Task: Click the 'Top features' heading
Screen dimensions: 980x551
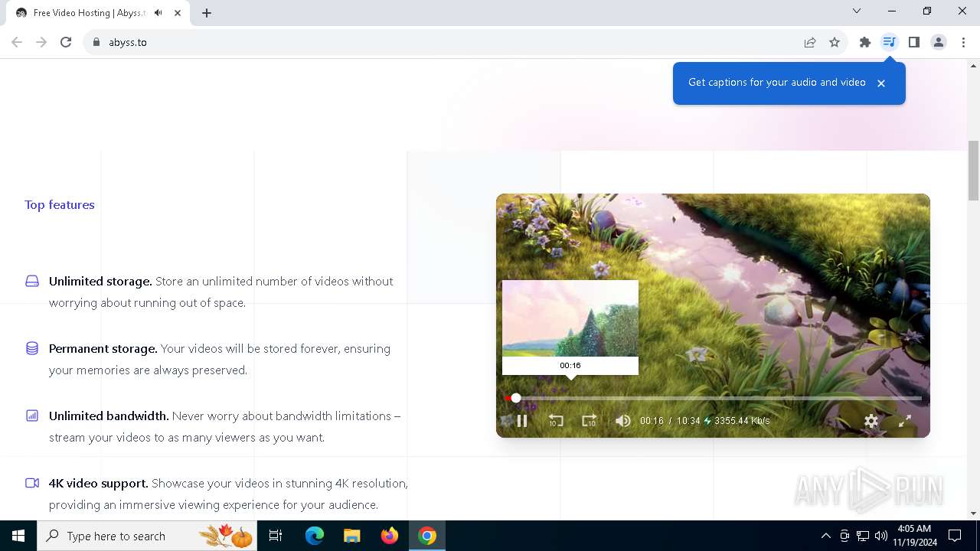Action: pyautogui.click(x=60, y=205)
